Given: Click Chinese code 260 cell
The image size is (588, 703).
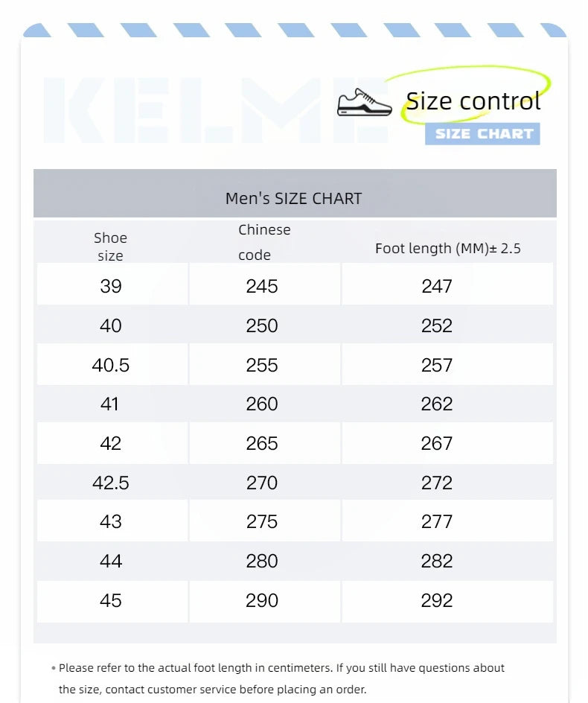Looking at the screenshot, I should click(x=262, y=404).
